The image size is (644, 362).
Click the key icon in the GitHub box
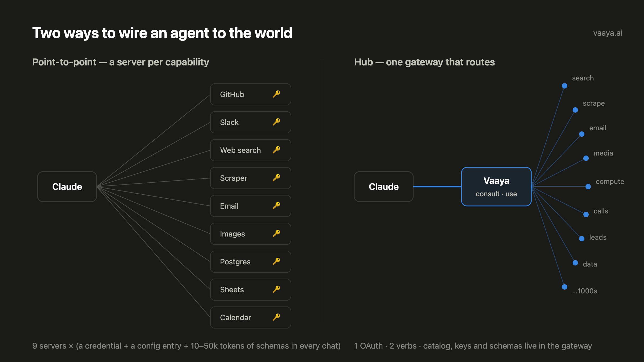tap(276, 94)
